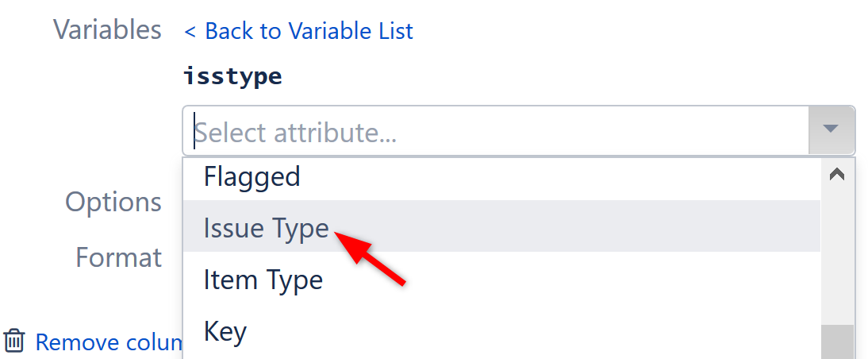868x359 pixels.
Task: Click the left chevron before Back to Variable List
Action: (x=190, y=32)
